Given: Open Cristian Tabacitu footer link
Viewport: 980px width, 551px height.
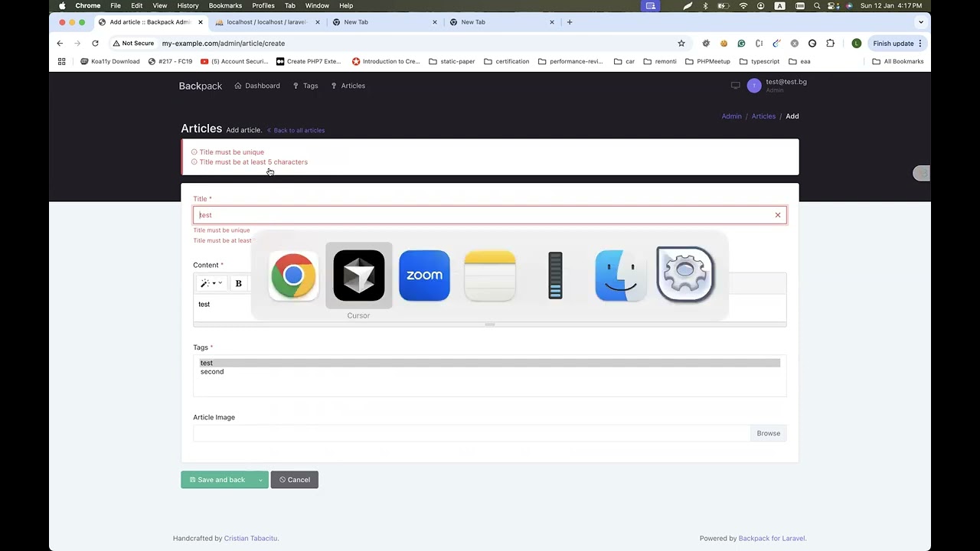Looking at the screenshot, I should pos(251,539).
